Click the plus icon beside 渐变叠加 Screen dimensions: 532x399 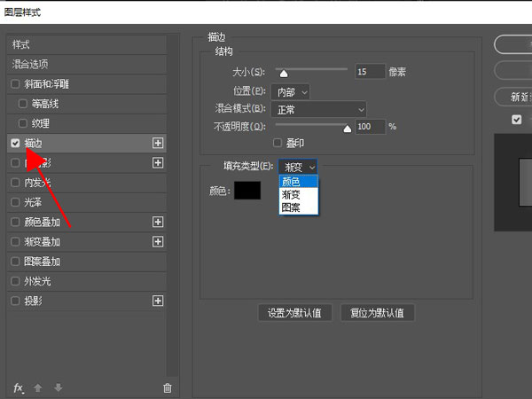pyautogui.click(x=158, y=241)
